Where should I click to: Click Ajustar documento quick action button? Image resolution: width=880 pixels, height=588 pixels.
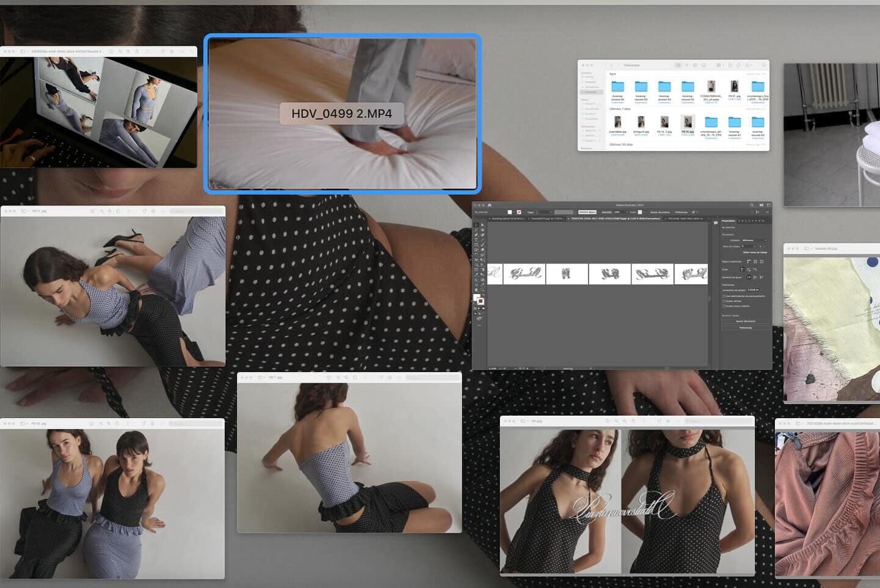746,322
